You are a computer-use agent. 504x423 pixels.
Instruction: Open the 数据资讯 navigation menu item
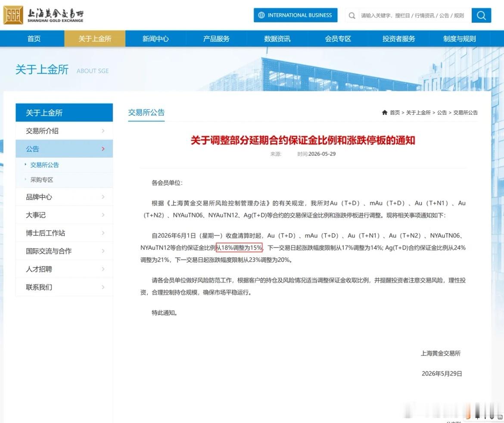(277, 39)
